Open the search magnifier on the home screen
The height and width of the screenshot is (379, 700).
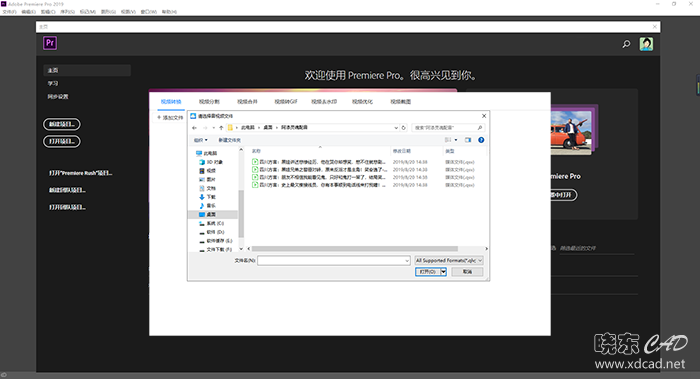pyautogui.click(x=626, y=44)
